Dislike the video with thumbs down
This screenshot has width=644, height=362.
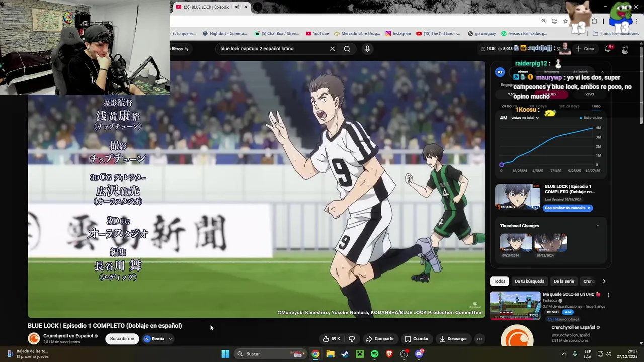352,339
